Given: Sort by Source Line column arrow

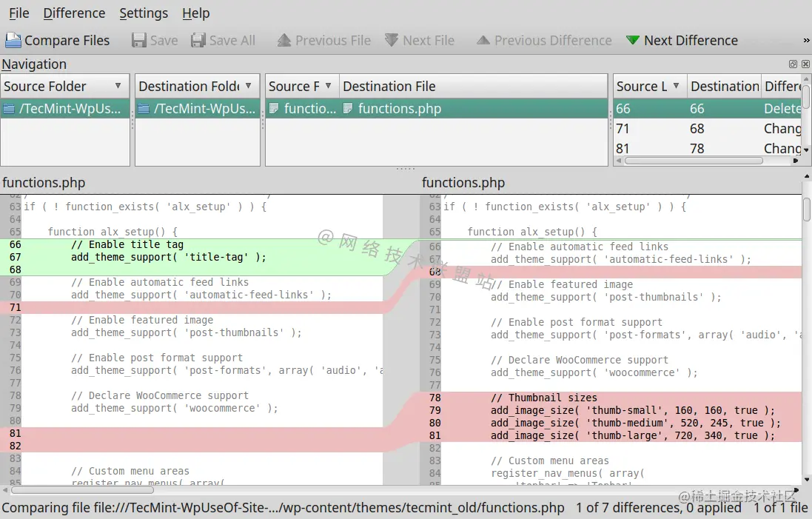Looking at the screenshot, I should click(x=676, y=85).
